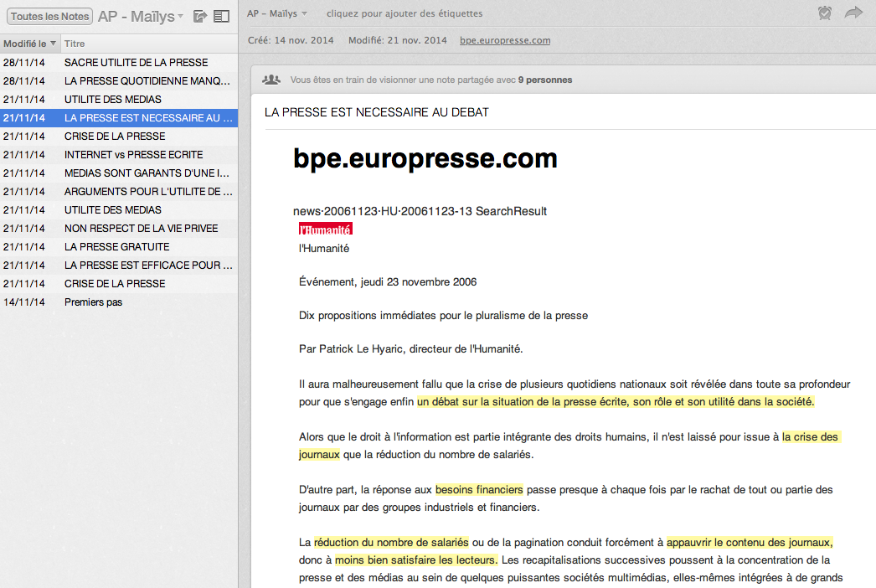Open note INTERNET vs PRESSE ECRITE

pos(119,155)
